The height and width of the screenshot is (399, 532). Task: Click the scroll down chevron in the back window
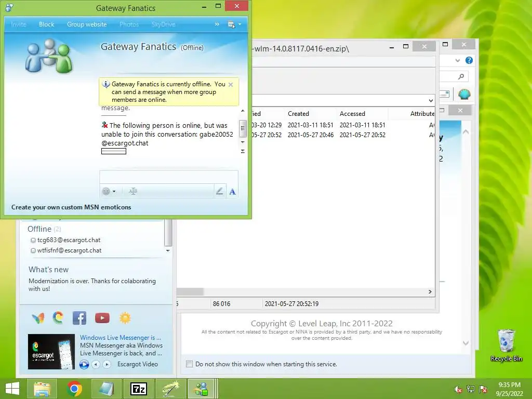(466, 343)
